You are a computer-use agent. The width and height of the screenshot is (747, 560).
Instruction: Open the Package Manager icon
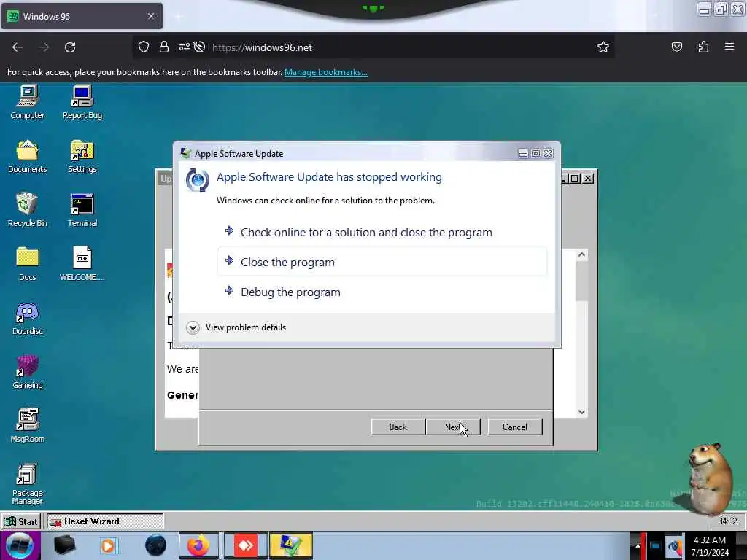pos(27,484)
